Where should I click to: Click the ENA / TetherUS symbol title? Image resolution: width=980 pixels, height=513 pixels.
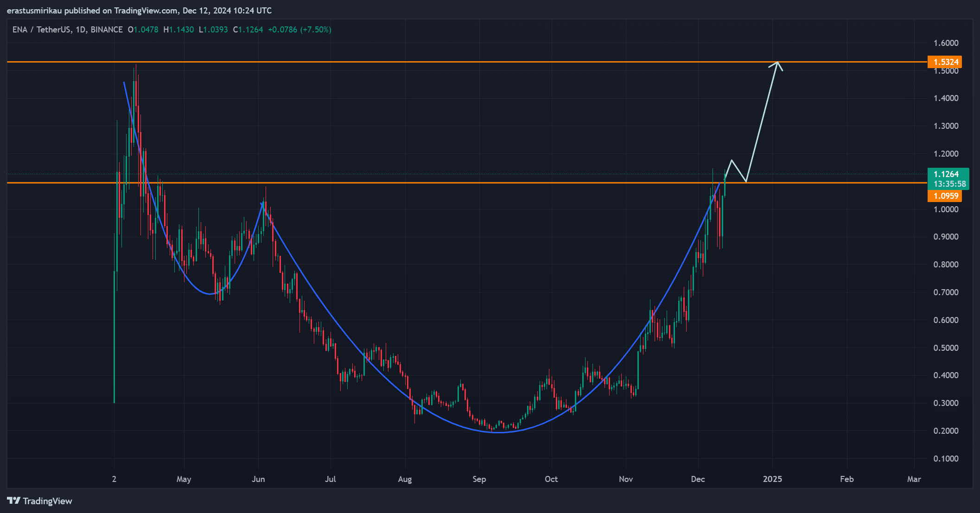41,30
